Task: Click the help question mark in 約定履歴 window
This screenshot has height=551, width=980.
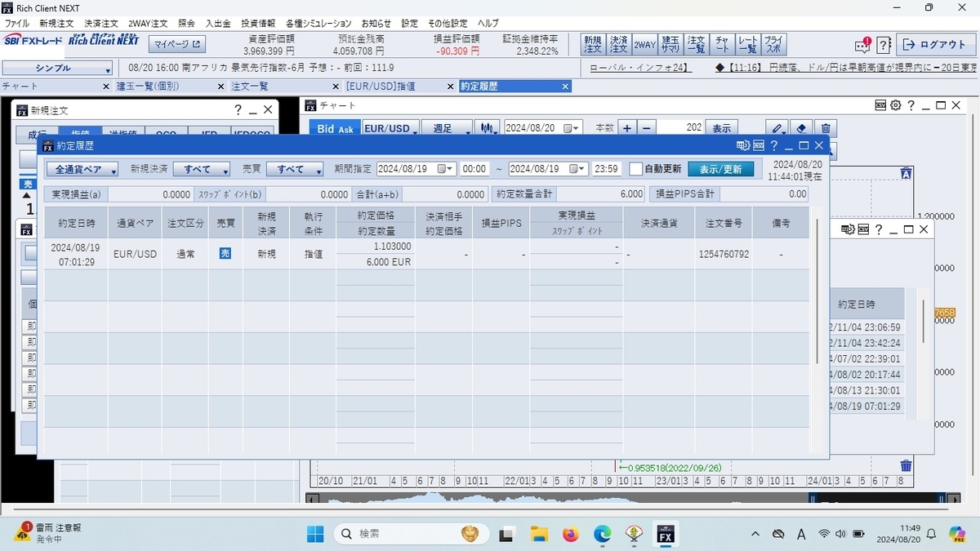Action: click(773, 145)
